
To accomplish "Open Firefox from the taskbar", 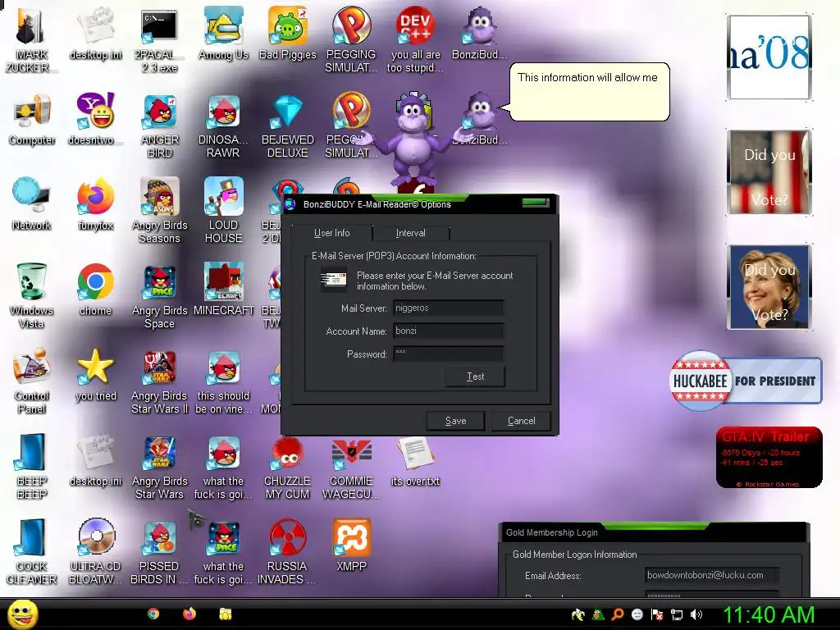I will 189,614.
